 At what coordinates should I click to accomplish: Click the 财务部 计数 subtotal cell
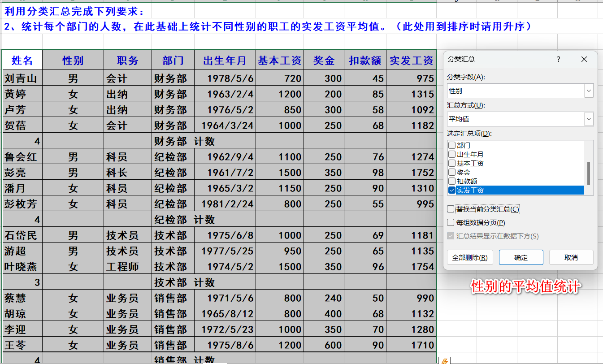[184, 142]
